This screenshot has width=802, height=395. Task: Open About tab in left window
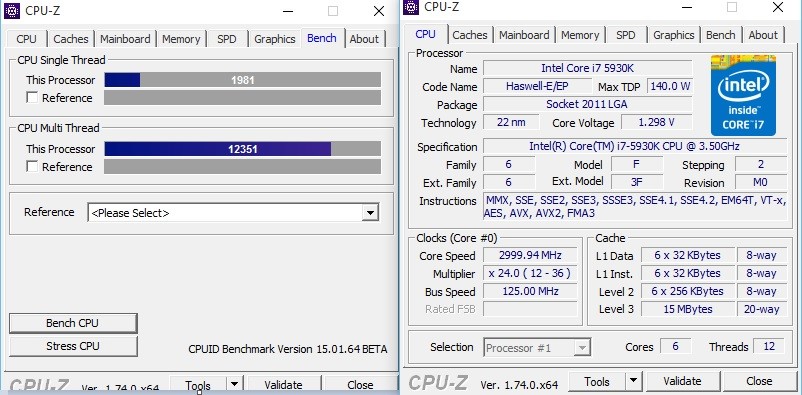(364, 39)
